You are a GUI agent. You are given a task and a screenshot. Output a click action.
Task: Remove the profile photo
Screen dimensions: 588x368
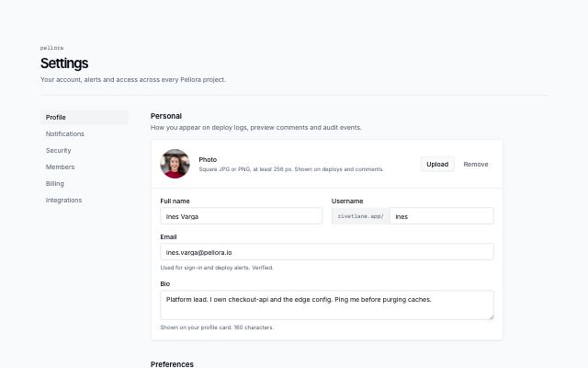tap(476, 164)
